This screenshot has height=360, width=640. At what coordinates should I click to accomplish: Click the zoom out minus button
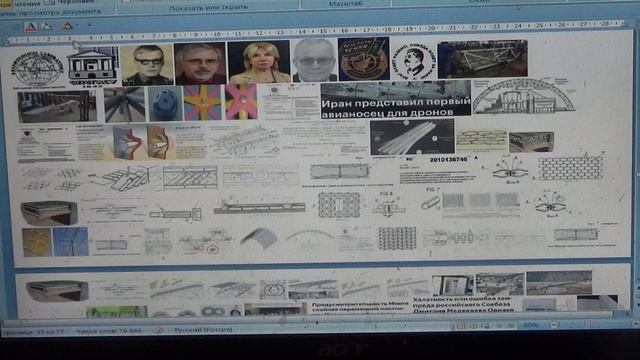pos(555,325)
